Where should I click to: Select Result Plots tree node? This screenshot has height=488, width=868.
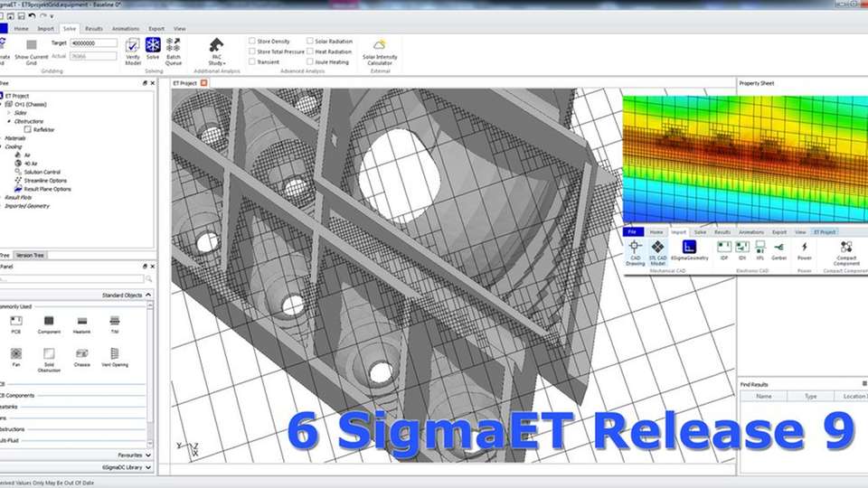tap(18, 198)
